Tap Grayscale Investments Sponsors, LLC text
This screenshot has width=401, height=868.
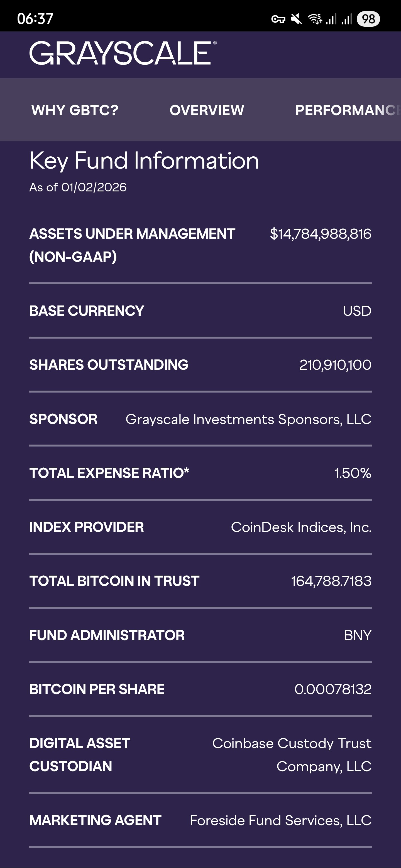coord(248,419)
